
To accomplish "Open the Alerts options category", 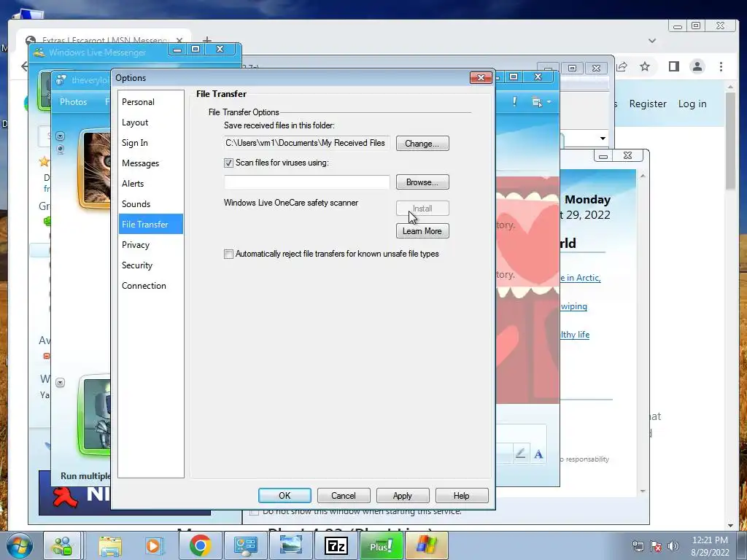I will coord(150,183).
